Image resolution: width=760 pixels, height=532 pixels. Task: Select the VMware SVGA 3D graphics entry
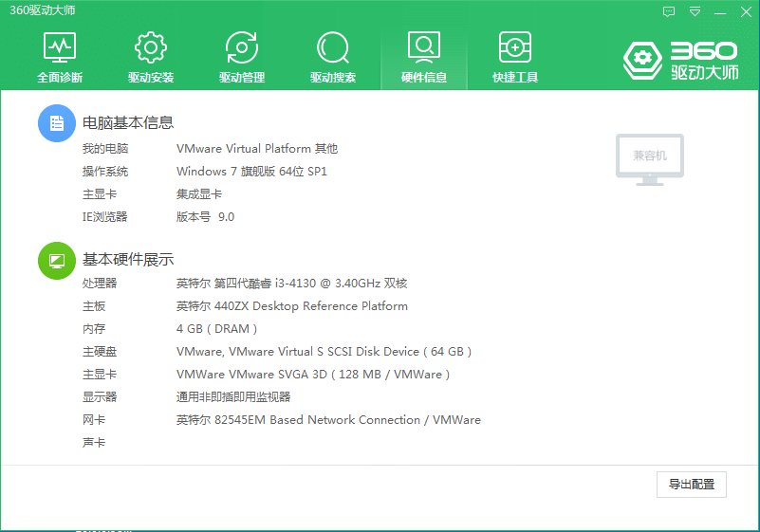click(x=312, y=375)
